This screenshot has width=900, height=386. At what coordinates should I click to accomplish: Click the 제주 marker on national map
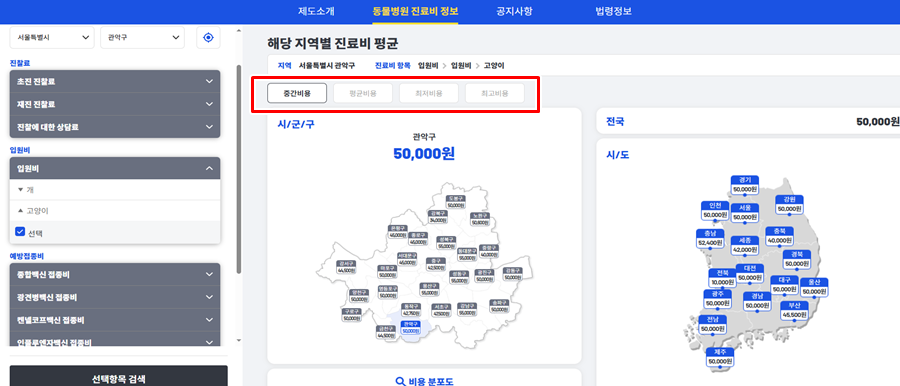coord(720,357)
